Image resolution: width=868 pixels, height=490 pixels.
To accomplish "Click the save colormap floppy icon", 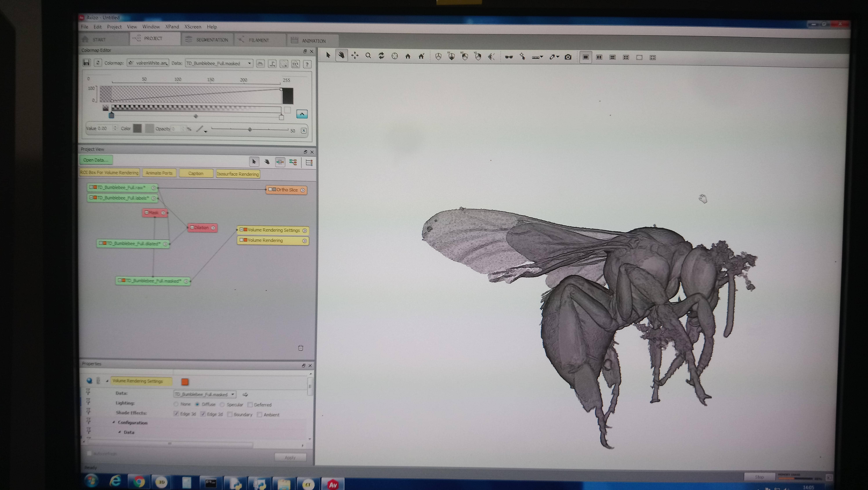I will coord(87,62).
